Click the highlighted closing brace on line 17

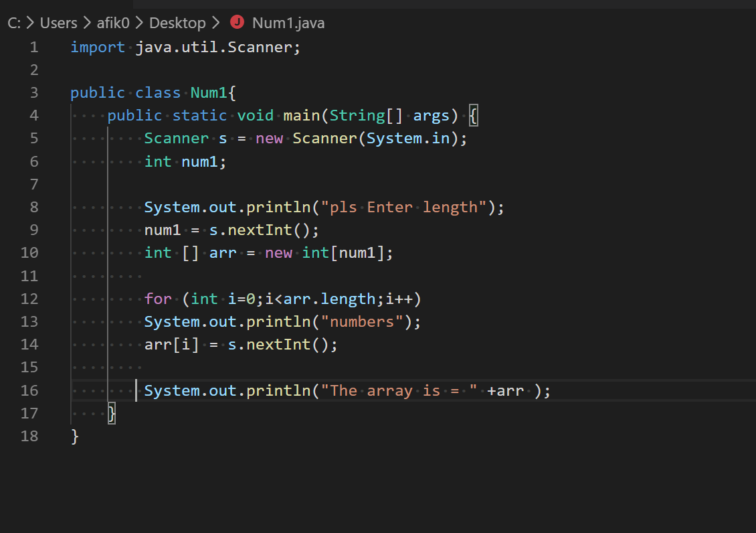click(112, 413)
